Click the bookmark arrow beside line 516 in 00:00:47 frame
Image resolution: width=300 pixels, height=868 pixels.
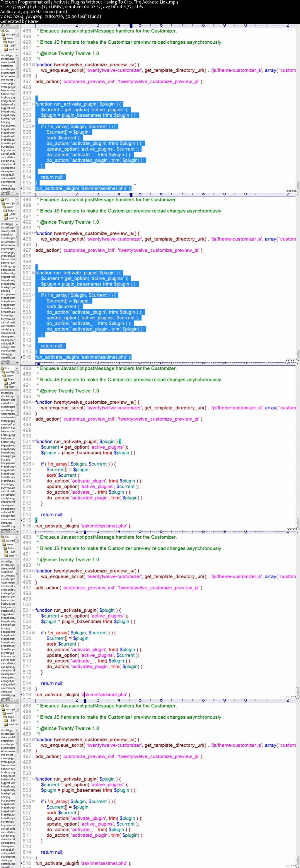coord(21,357)
